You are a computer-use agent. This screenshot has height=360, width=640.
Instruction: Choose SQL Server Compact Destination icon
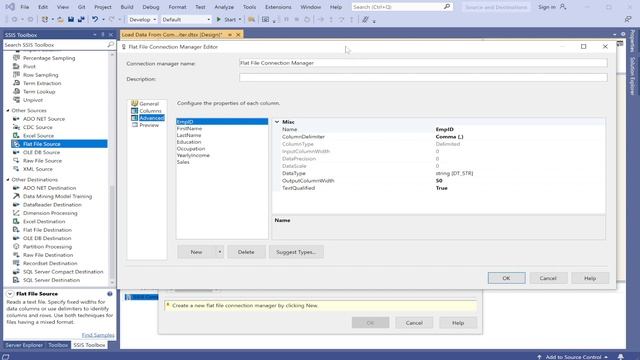tap(16, 271)
